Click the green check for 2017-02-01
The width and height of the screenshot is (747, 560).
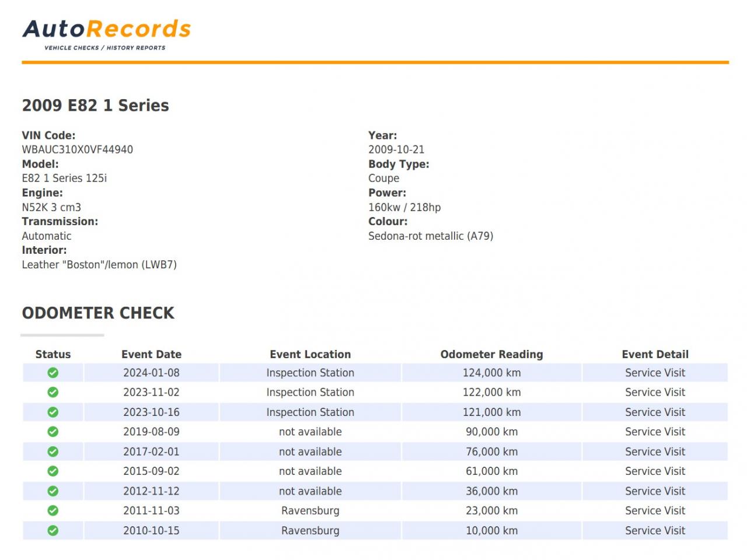tap(53, 452)
